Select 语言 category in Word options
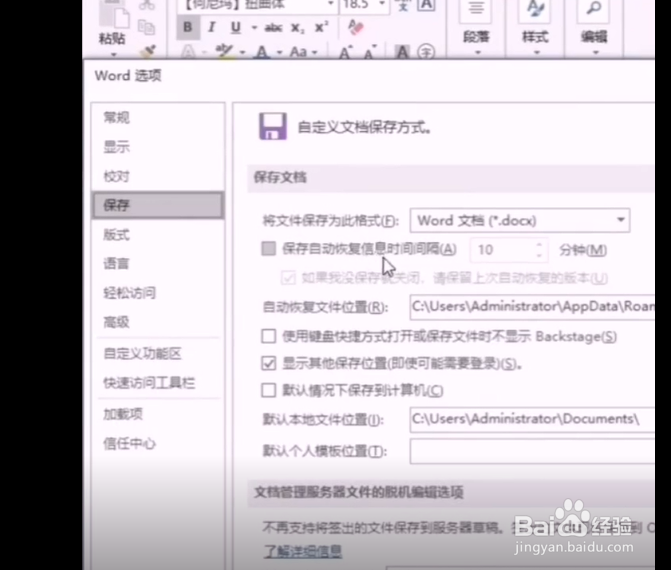 click(158, 263)
